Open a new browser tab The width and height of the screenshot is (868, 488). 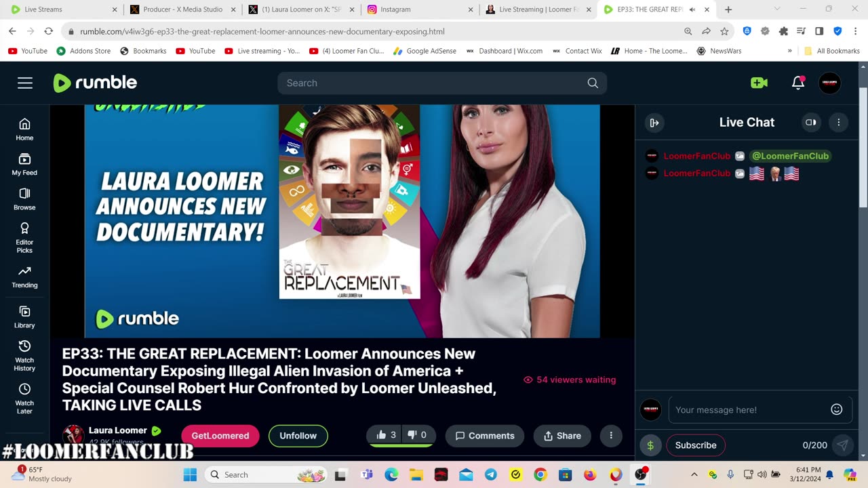pyautogui.click(x=728, y=9)
